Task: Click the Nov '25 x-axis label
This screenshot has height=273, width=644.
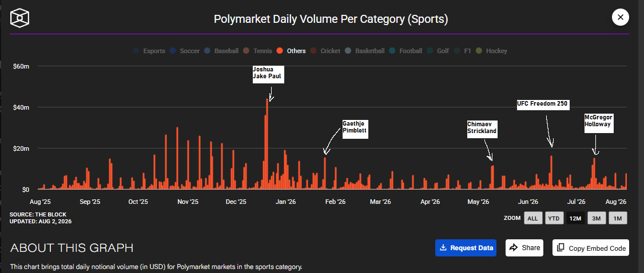Action: (x=188, y=202)
